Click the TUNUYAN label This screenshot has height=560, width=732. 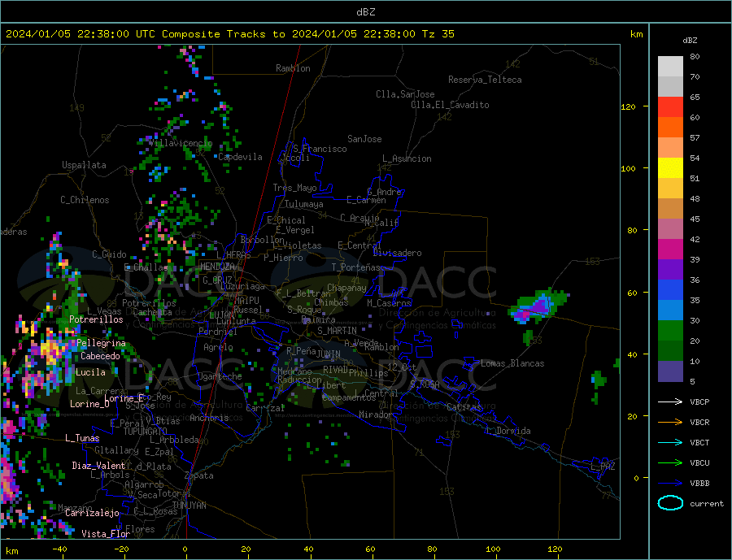tap(189, 506)
